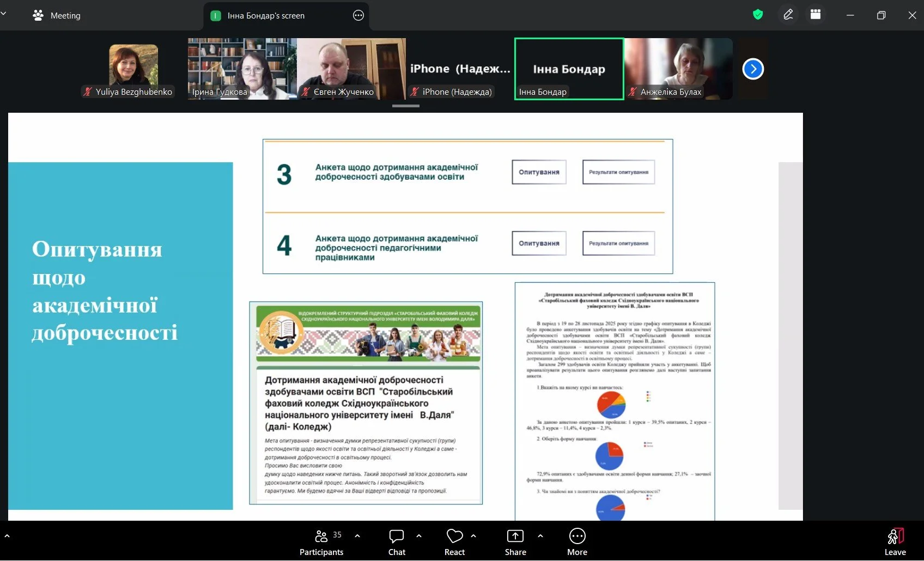Image resolution: width=924 pixels, height=561 pixels.
Task: Click the number 4 row label
Action: [x=284, y=246]
